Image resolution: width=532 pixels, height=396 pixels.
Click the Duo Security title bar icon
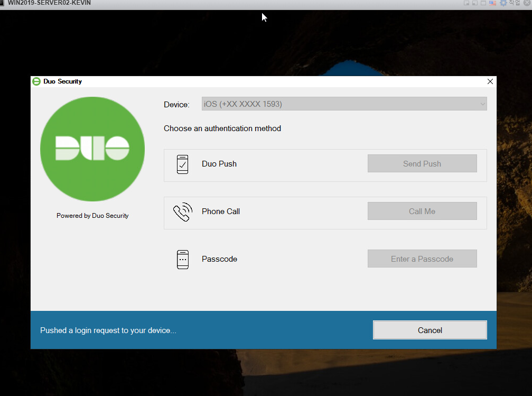coord(36,81)
